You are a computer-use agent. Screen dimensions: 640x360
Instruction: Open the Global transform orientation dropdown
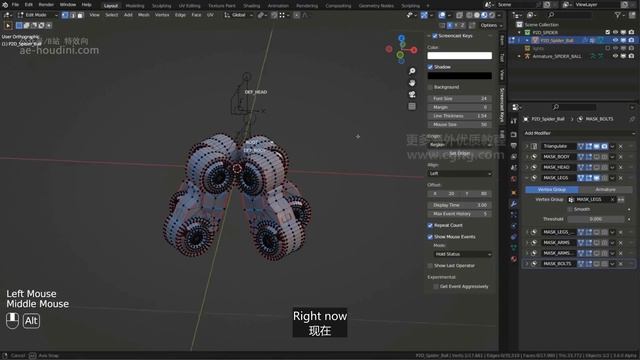pyautogui.click(x=238, y=15)
